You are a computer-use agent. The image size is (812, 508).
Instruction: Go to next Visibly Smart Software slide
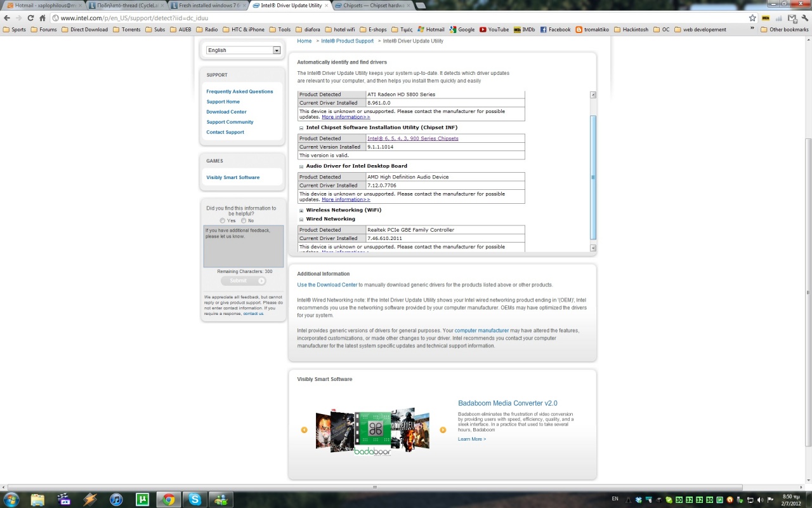443,430
